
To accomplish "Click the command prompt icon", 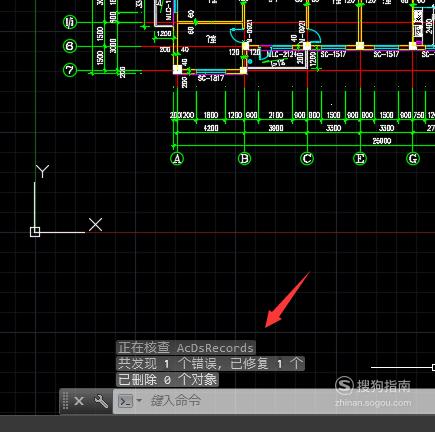I will pyautogui.click(x=126, y=401).
